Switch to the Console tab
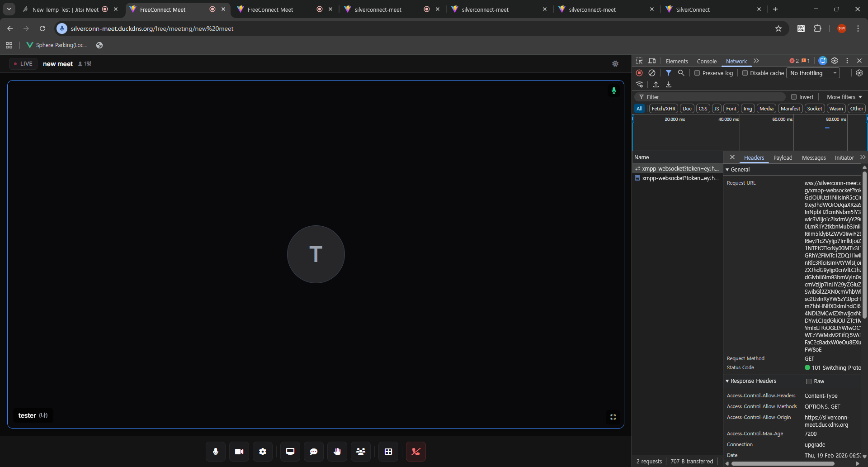The image size is (868, 467). [x=706, y=62]
